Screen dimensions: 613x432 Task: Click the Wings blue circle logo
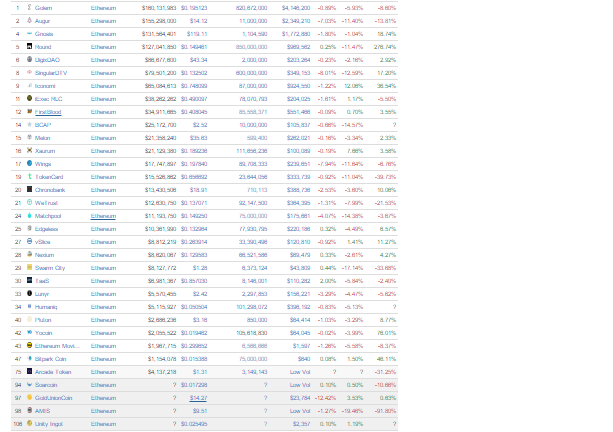coord(29,163)
